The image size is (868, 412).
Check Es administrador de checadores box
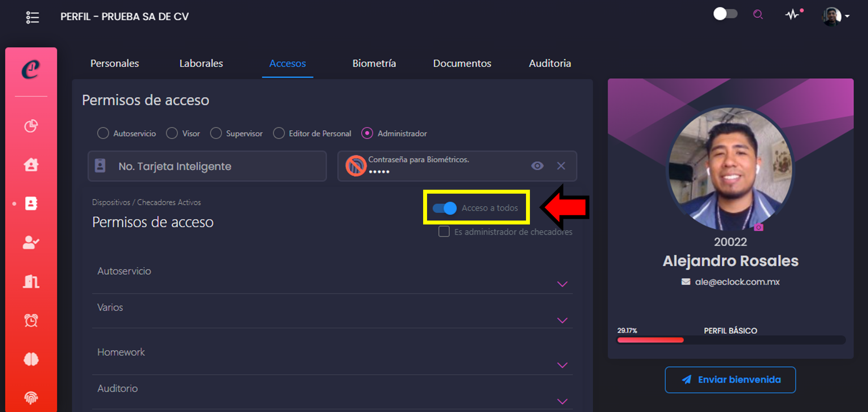(444, 231)
